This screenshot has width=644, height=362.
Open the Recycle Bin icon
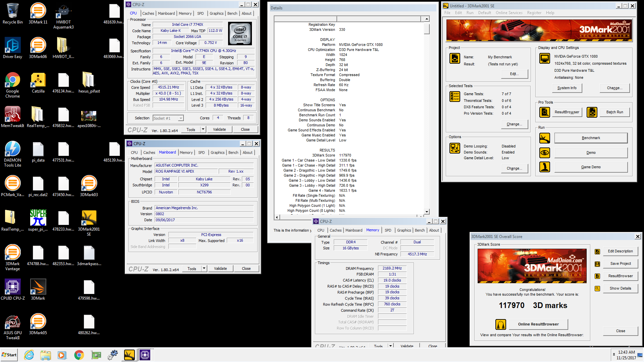point(12,13)
